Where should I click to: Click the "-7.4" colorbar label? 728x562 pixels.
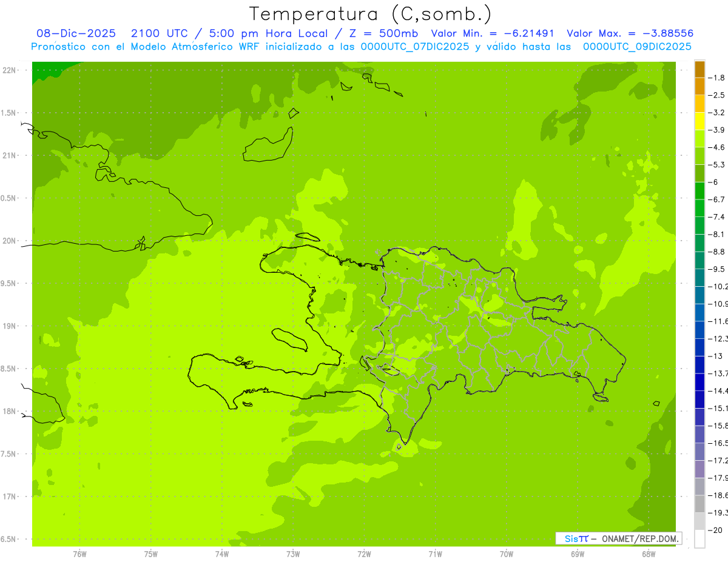pos(717,217)
